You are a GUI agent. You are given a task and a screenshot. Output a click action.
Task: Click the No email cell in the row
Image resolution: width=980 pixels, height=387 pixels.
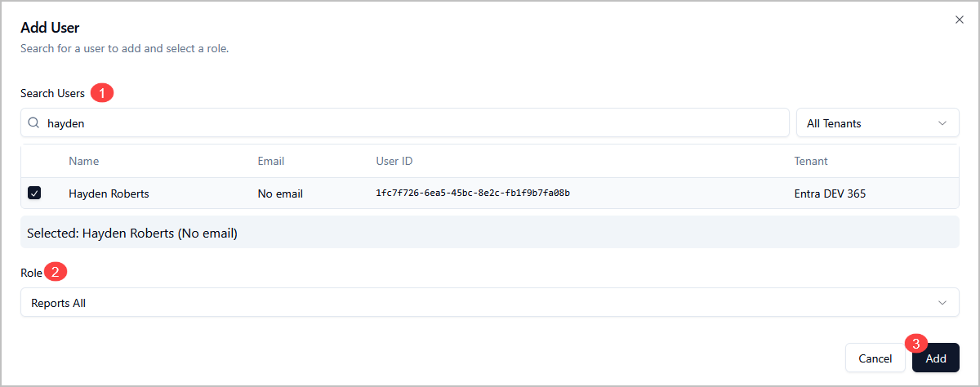click(x=280, y=193)
